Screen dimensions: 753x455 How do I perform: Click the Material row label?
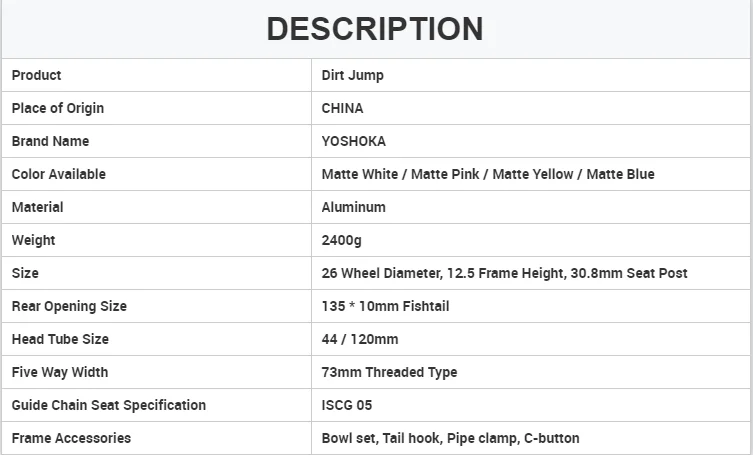click(37, 207)
